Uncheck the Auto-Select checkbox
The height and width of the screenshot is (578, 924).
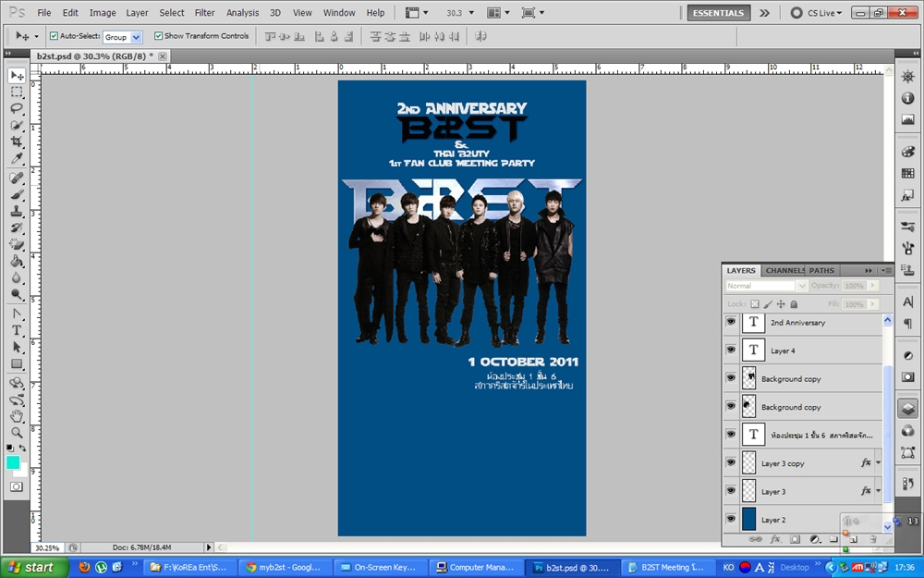click(54, 36)
